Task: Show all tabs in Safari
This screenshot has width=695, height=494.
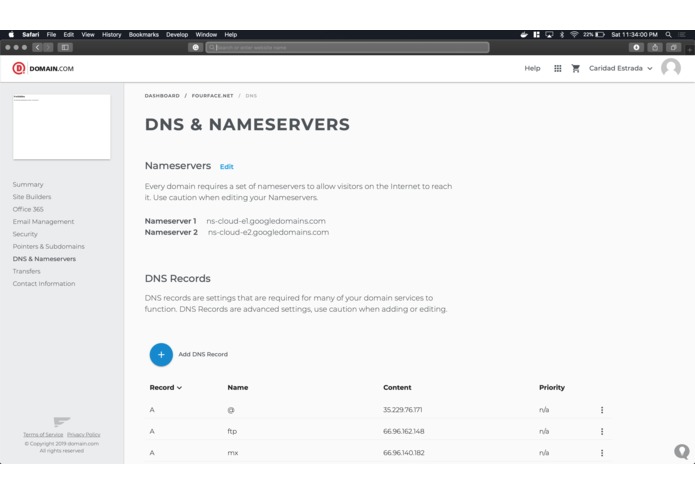Action: 673,47
